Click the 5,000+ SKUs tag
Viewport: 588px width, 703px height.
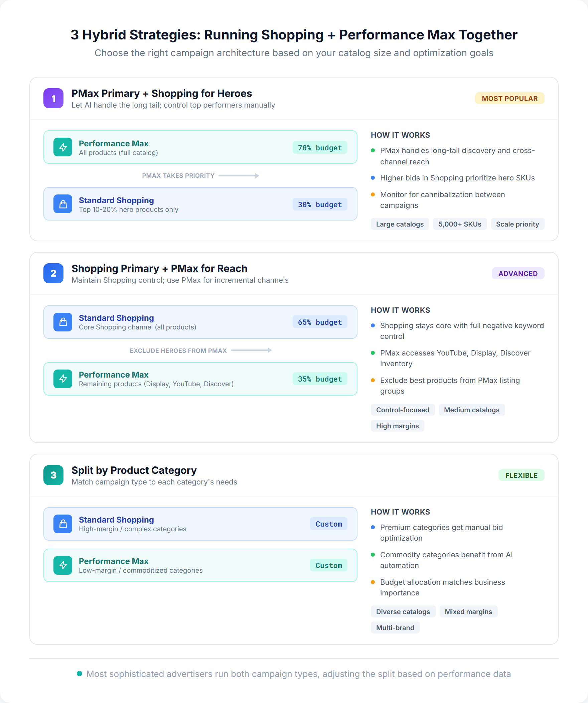point(460,224)
